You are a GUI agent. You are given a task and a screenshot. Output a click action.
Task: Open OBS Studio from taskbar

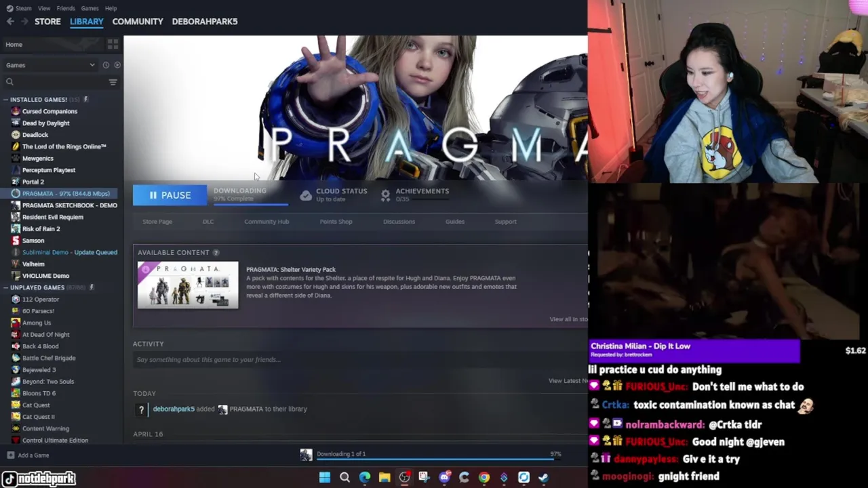click(405, 478)
